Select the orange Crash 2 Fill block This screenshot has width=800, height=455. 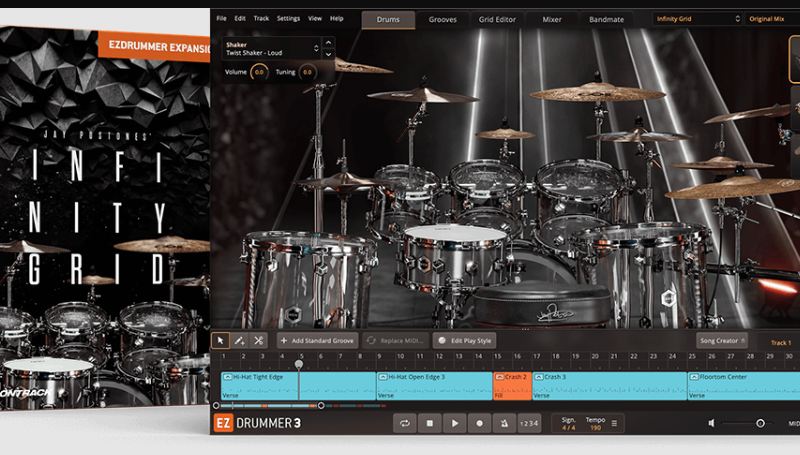[512, 386]
